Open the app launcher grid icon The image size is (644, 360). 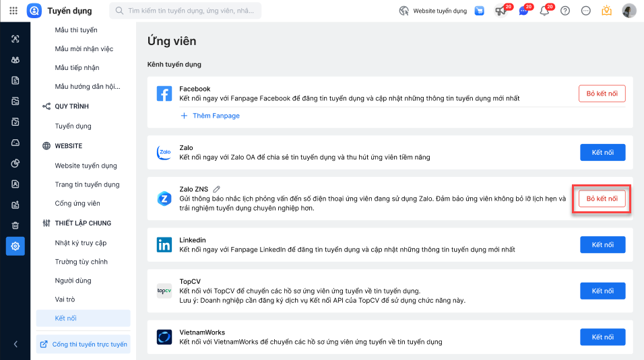[x=13, y=11]
